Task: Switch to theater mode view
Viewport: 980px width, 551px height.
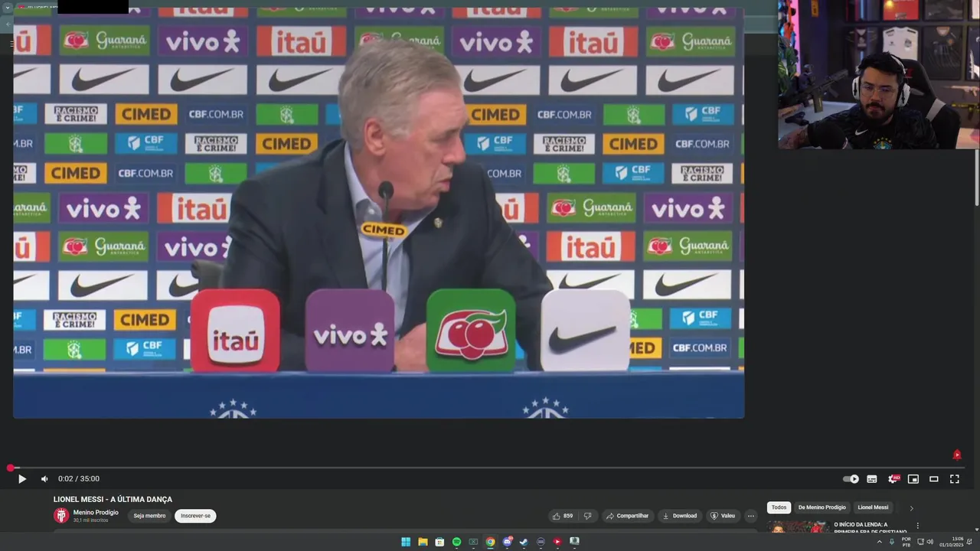Action: 933,479
